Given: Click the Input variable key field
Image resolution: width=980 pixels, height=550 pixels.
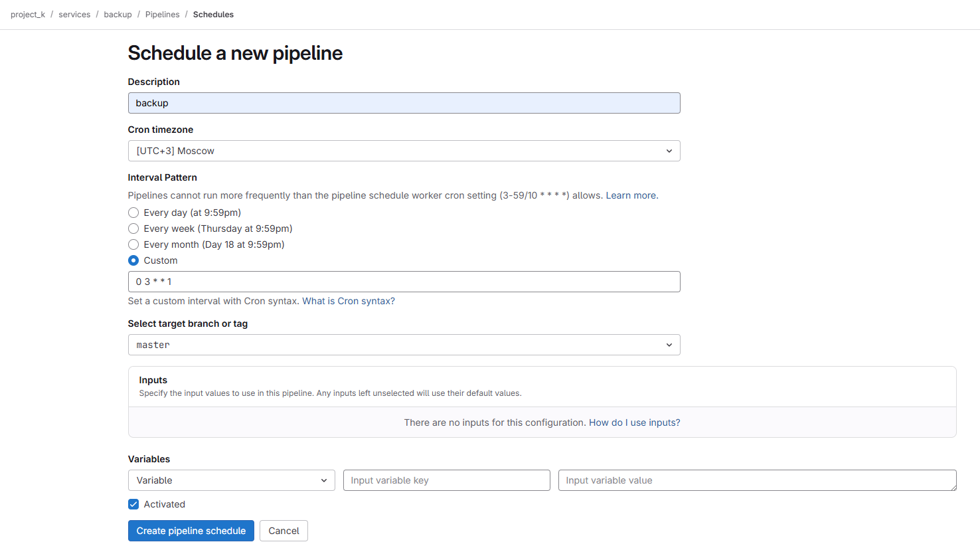Looking at the screenshot, I should point(446,480).
